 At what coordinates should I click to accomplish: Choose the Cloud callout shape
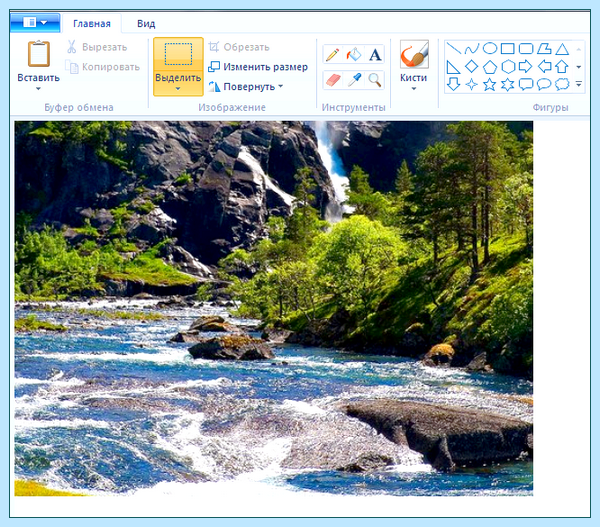[562, 84]
